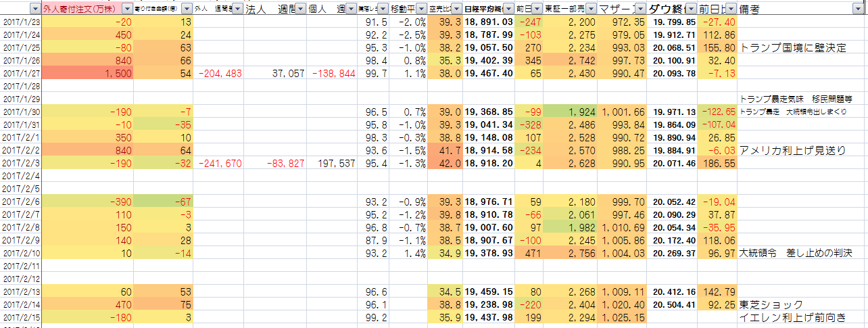
Task: Click the アメリカ利上げ見送り note cell
Action: click(792, 150)
